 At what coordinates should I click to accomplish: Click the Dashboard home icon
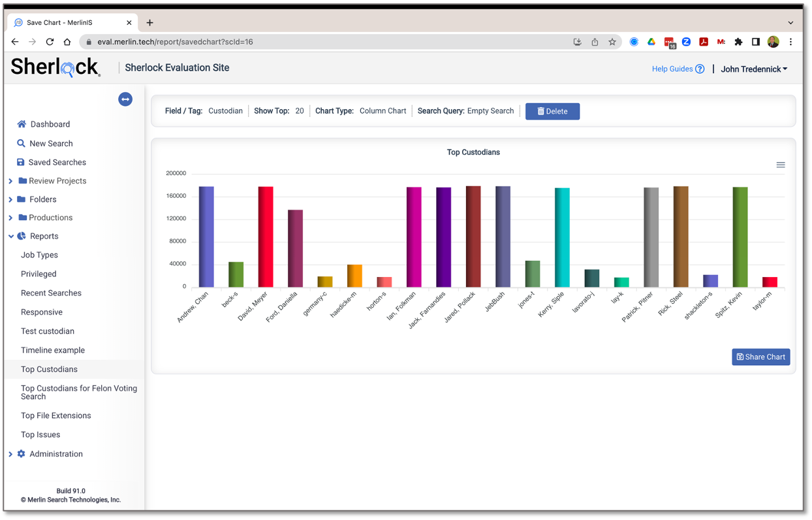point(22,124)
